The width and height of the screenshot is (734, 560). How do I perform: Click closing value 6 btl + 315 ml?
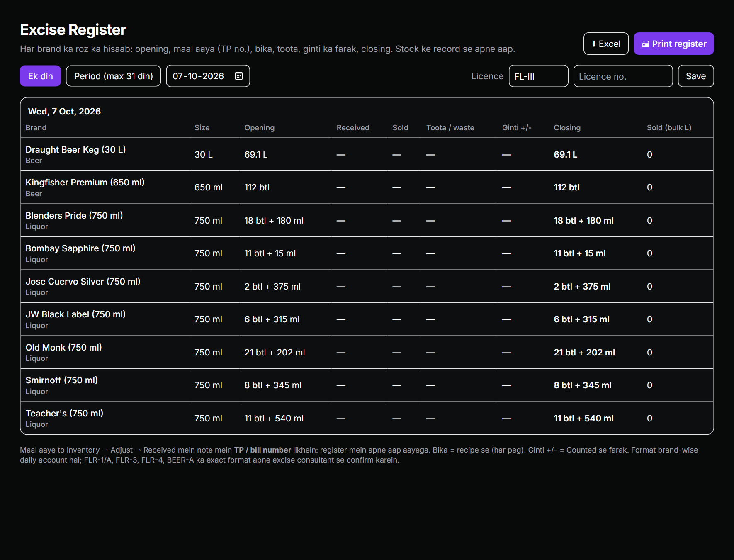pyautogui.click(x=582, y=319)
